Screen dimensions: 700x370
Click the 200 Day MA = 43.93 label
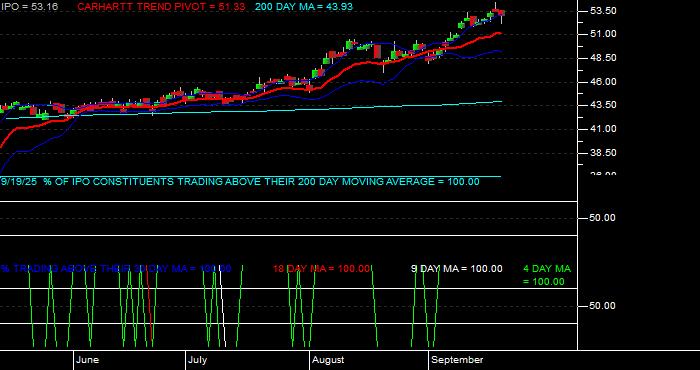[x=304, y=7]
